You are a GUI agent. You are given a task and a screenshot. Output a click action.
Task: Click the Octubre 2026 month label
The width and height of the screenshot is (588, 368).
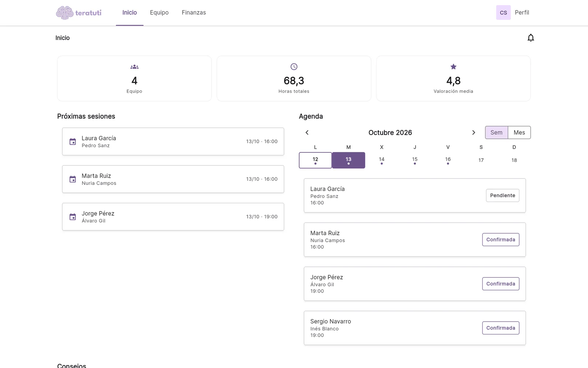pos(390,132)
